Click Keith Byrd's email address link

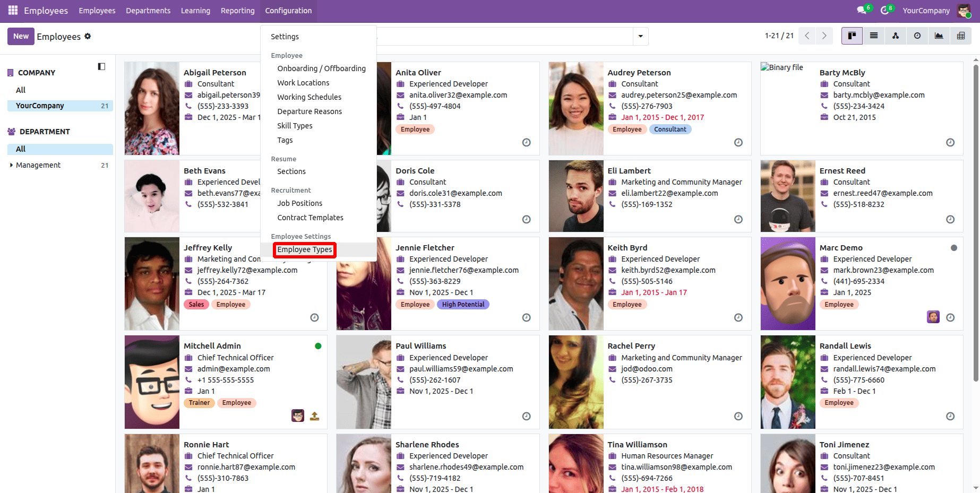coord(668,270)
